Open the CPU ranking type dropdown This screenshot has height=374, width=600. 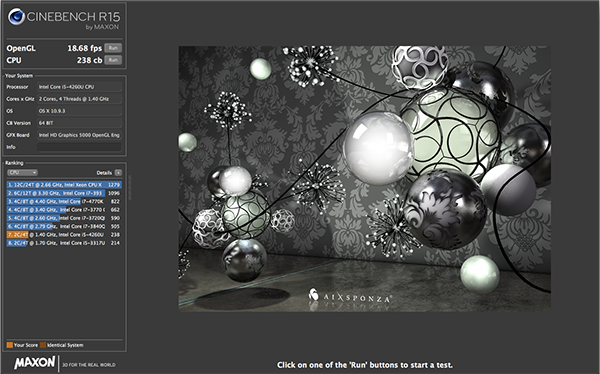pos(22,173)
